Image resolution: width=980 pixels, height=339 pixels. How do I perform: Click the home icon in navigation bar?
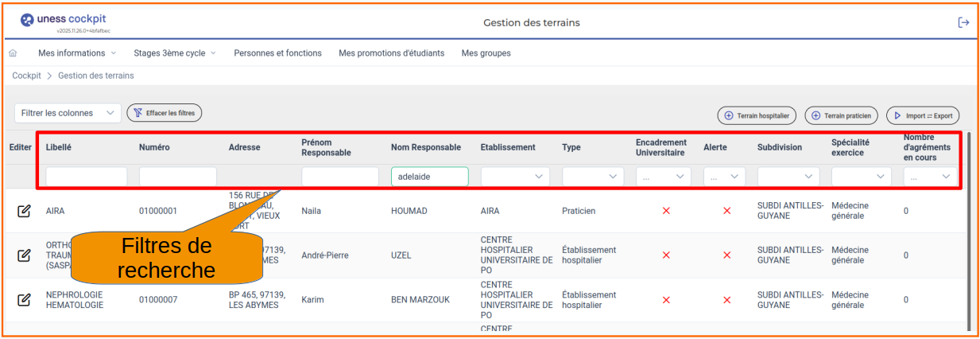(x=13, y=53)
